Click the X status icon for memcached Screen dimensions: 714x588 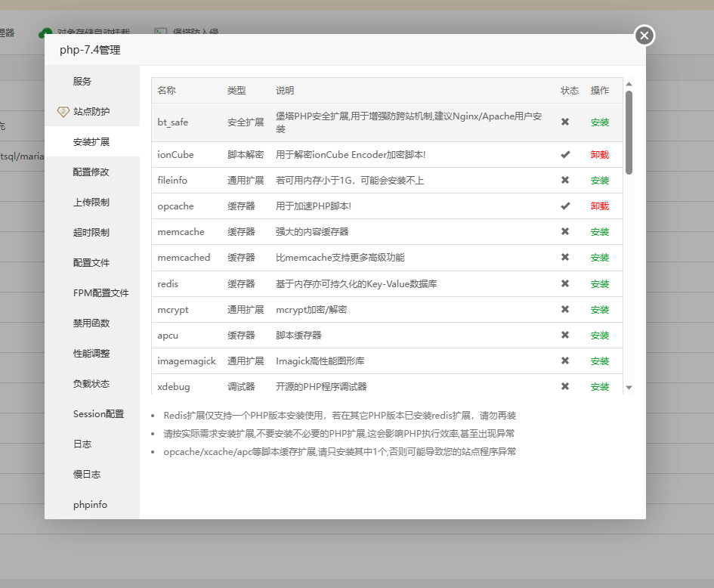[x=565, y=257]
